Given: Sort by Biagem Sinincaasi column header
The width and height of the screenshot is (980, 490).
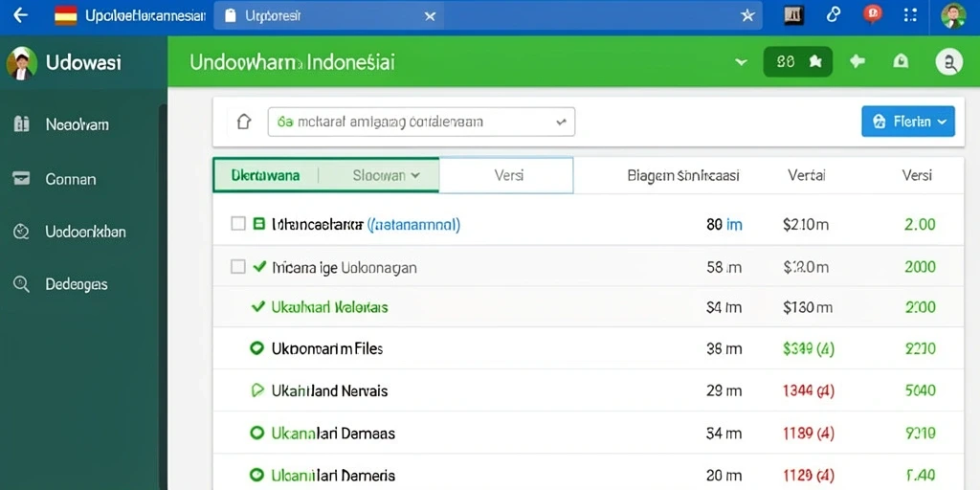Looking at the screenshot, I should [x=683, y=176].
